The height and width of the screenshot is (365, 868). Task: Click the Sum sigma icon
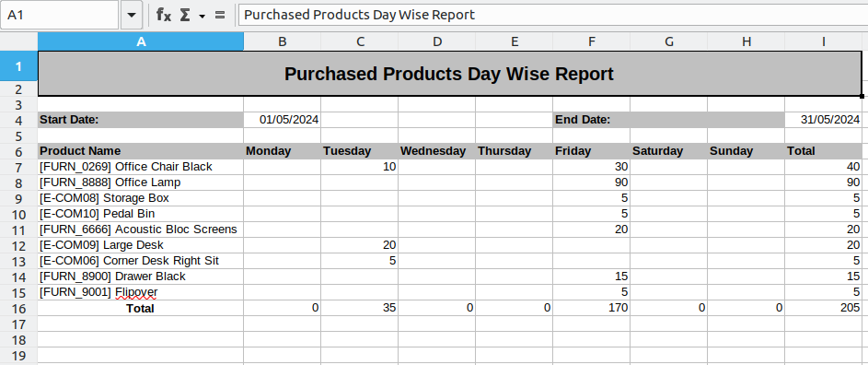185,15
